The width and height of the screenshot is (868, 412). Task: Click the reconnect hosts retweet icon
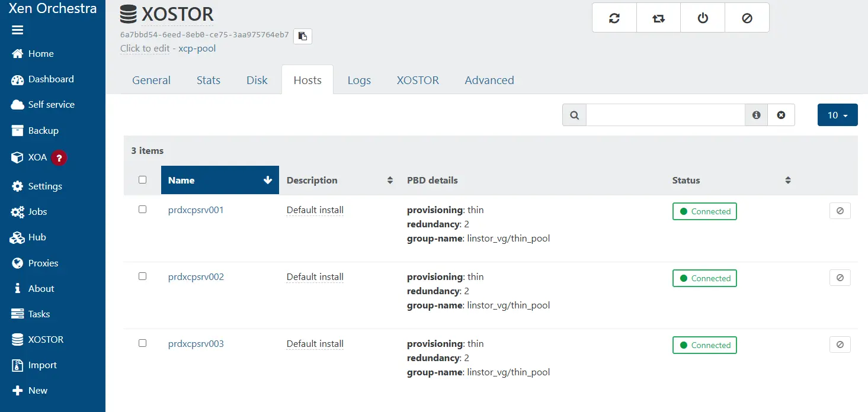click(x=658, y=18)
